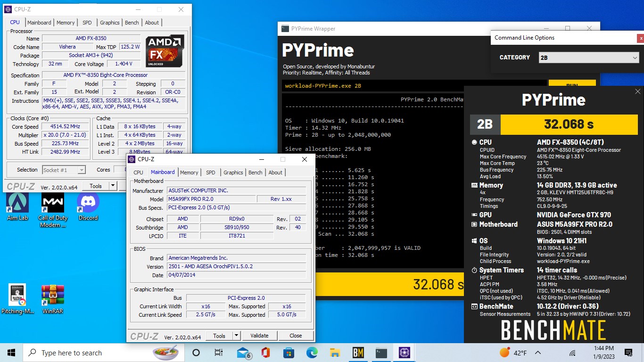Viewport: 644px width, 362px height.
Task: Open Aim Lab desktop shortcut
Action: (x=18, y=206)
